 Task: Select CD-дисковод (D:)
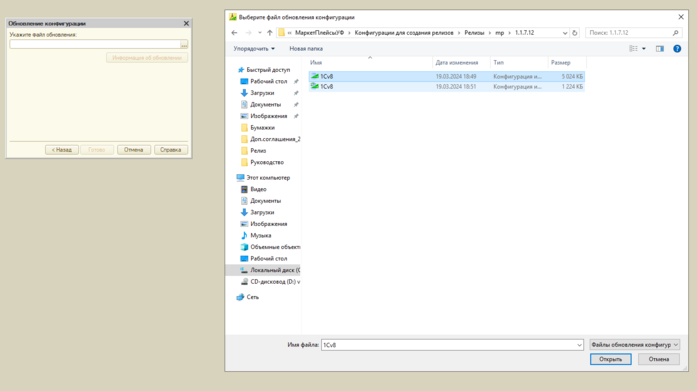[x=275, y=282]
